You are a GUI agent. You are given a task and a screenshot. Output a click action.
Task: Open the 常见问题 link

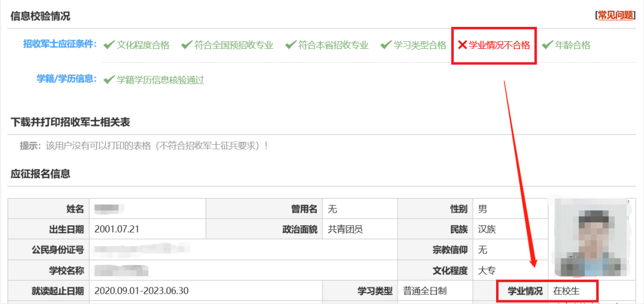tap(615, 15)
